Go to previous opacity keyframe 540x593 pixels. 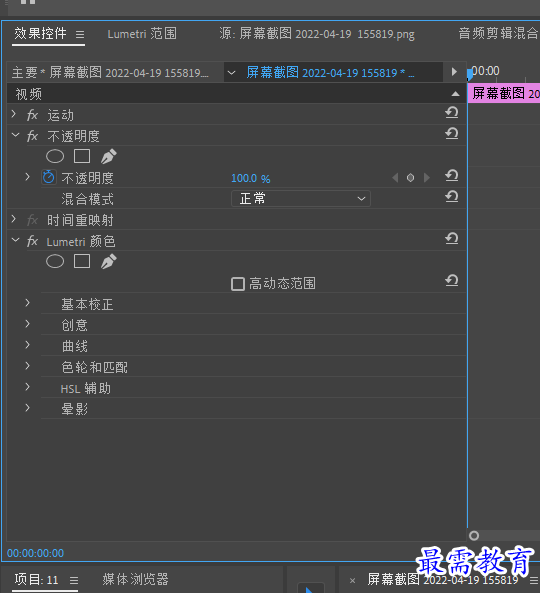[395, 177]
